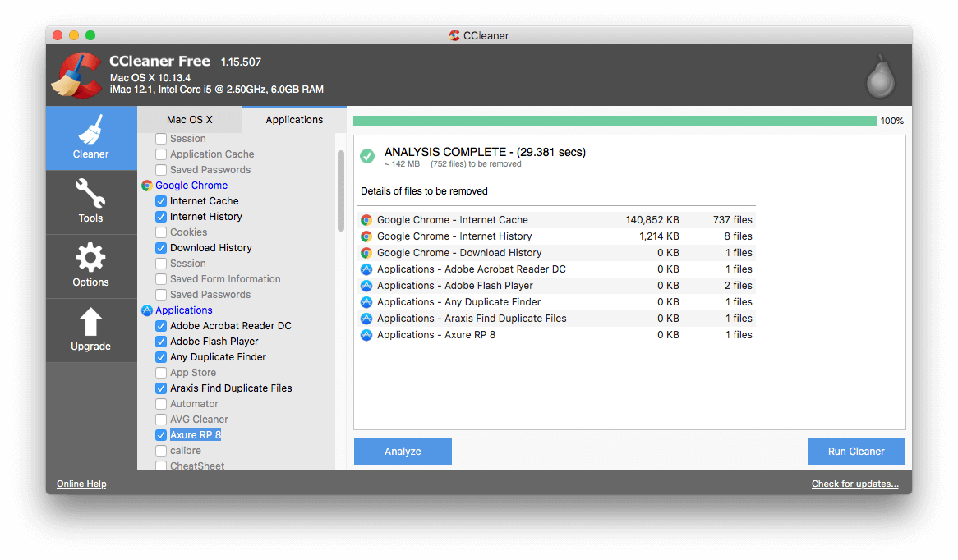
Task: Click the Applications App Store icon in list
Action: [x=146, y=310]
